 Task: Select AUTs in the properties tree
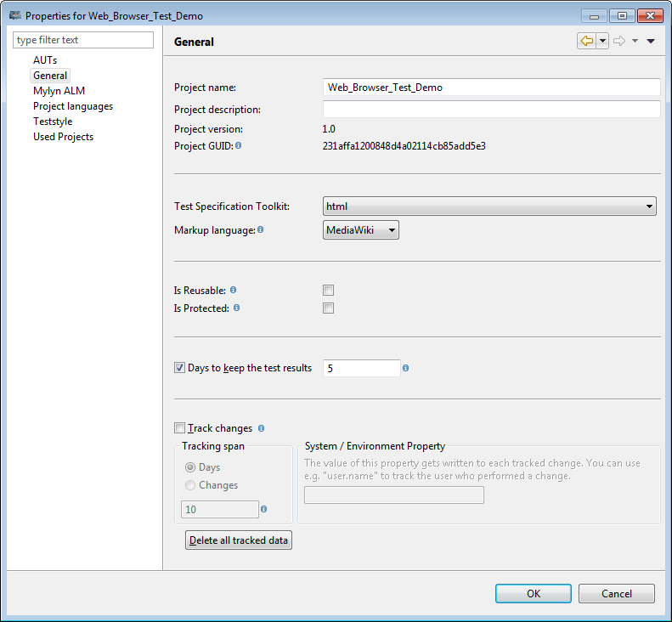click(x=45, y=60)
